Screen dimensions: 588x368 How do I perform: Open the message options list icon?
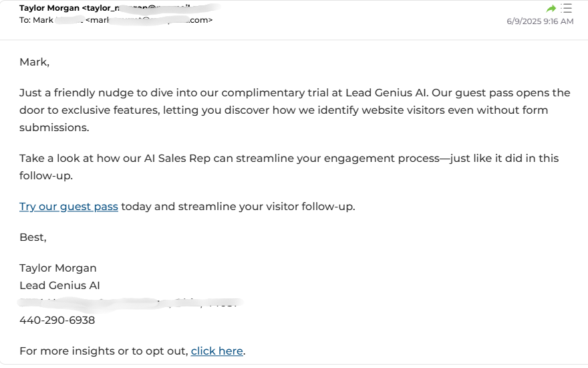click(x=566, y=8)
